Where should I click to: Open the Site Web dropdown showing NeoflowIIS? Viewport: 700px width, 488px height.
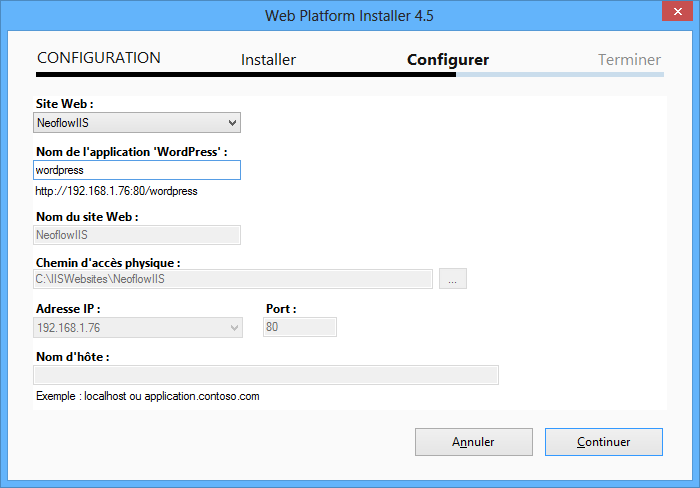[x=138, y=123]
